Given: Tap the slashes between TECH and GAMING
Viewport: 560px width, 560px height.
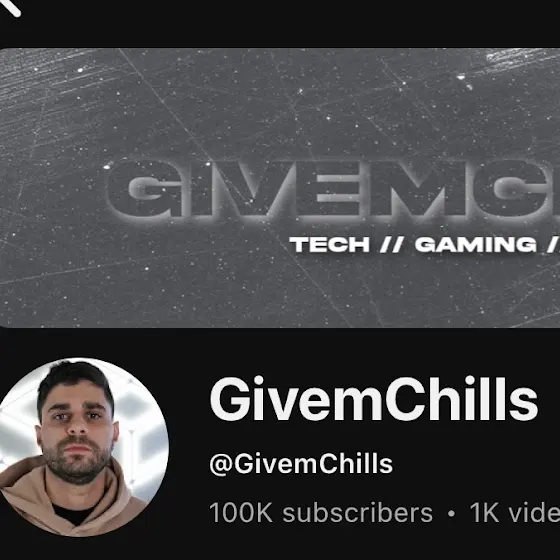Looking at the screenshot, I should click(x=392, y=245).
